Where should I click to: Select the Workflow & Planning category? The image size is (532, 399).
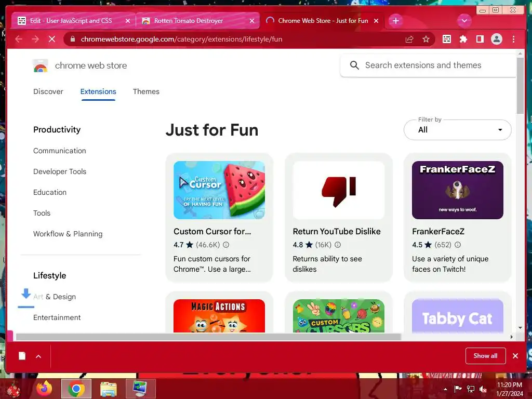(x=68, y=234)
